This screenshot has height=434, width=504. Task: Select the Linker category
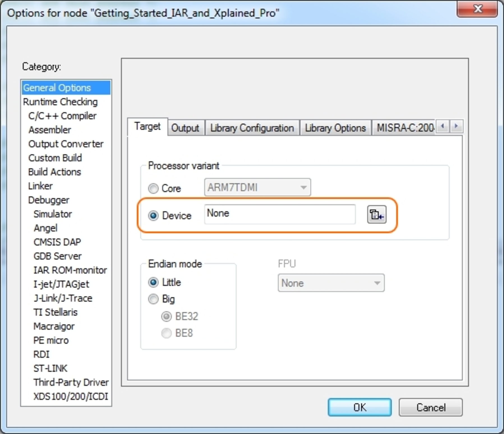point(40,186)
